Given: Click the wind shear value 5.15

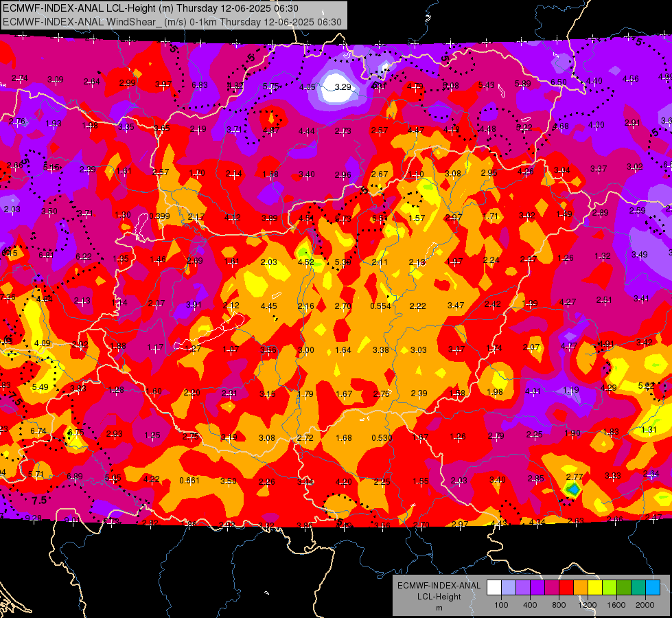Looking at the screenshot, I should (x=51, y=168).
